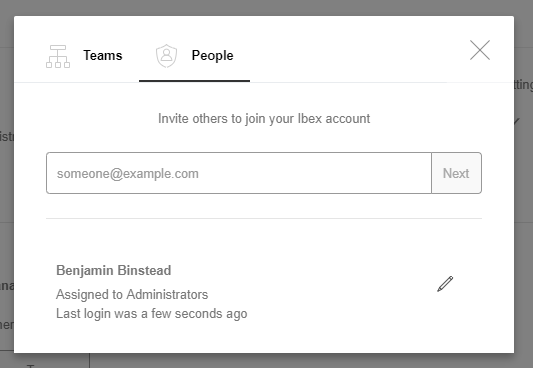Select the People tab label
The height and width of the screenshot is (368, 533).
click(x=212, y=55)
